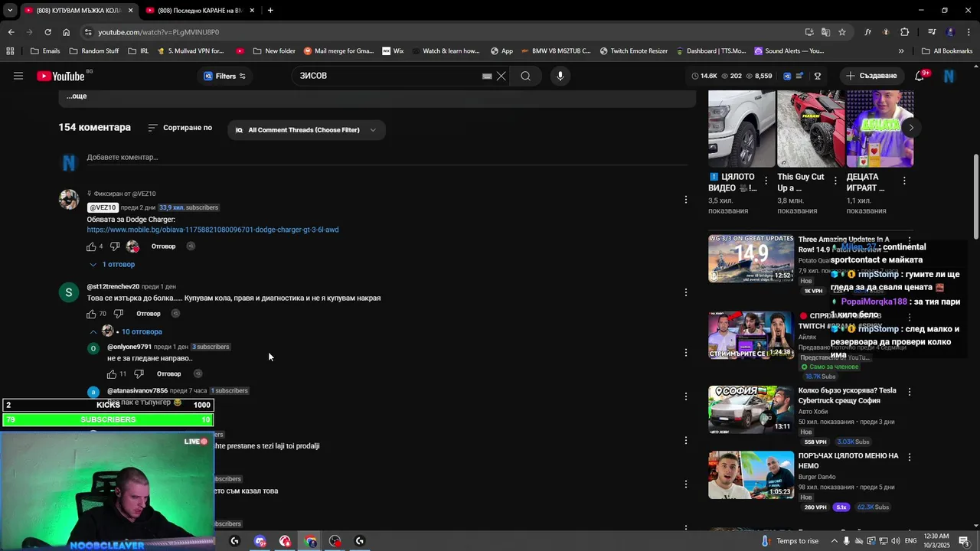Reply to the @onlyone9791 comment
This screenshot has height=551, width=980.
pyautogui.click(x=168, y=374)
